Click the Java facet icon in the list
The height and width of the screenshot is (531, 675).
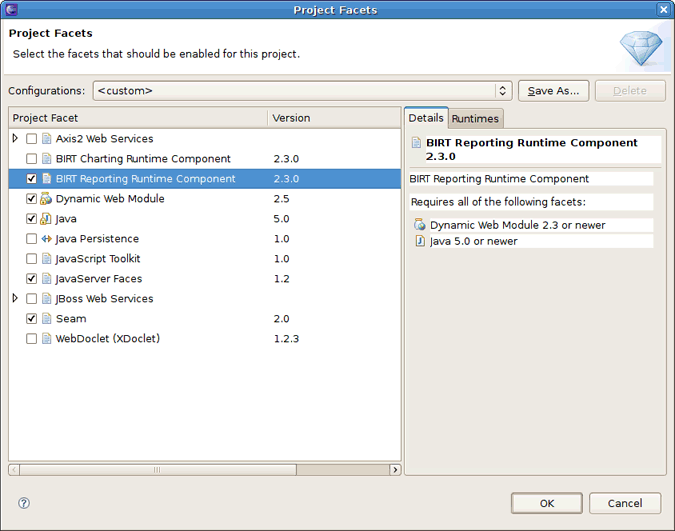point(46,219)
